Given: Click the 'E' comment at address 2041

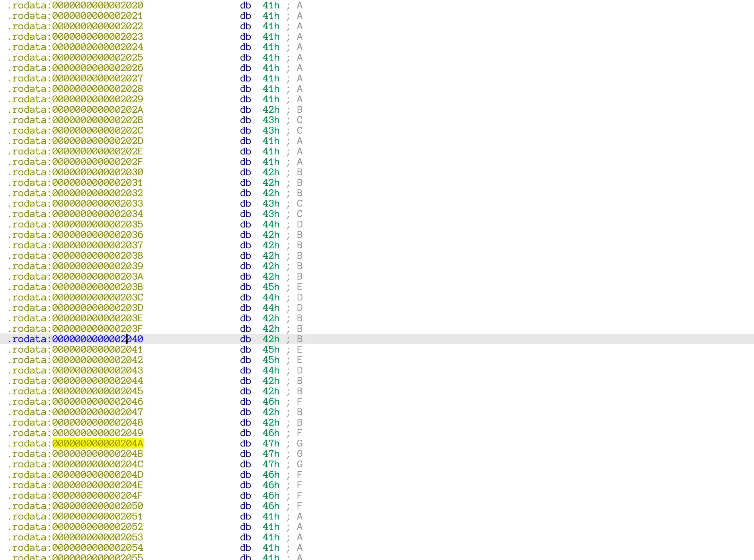Looking at the screenshot, I should [300, 349].
